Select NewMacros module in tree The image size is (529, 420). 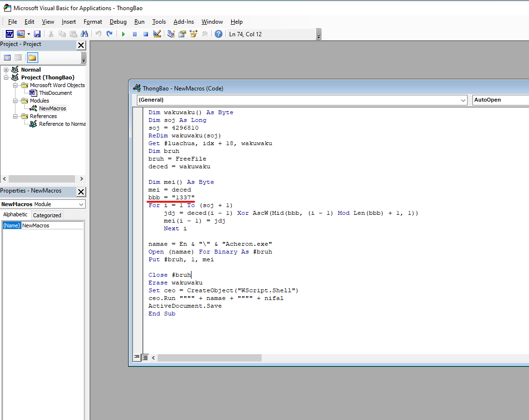[x=52, y=108]
